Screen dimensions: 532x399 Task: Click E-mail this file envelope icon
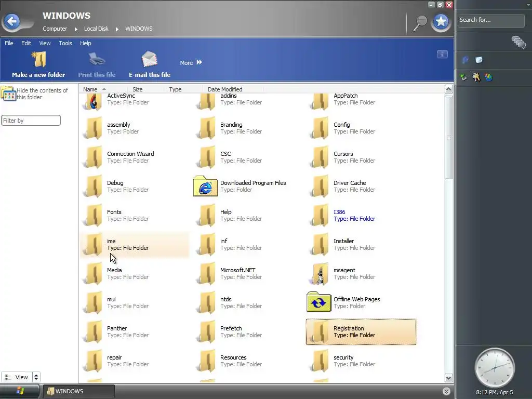(x=149, y=59)
